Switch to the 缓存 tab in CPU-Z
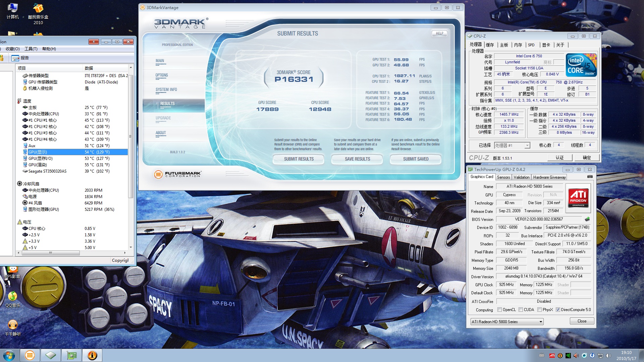Viewport: 644px width, 362px height. (490, 45)
